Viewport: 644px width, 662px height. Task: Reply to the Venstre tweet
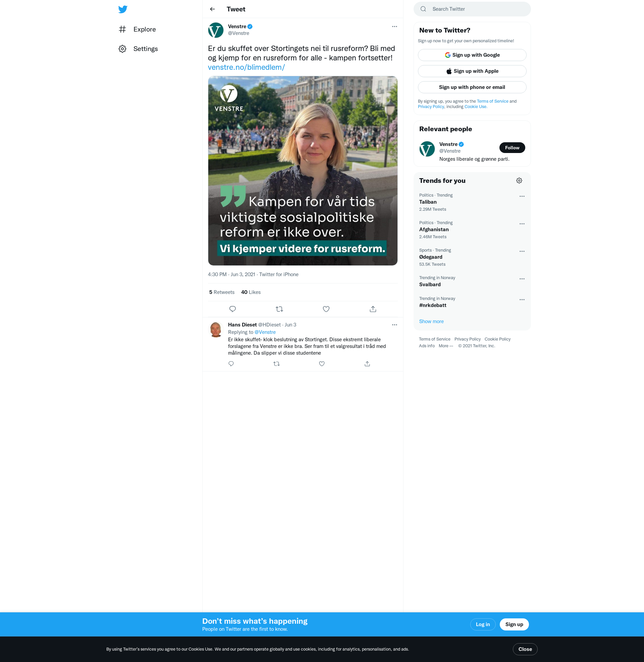coord(232,309)
